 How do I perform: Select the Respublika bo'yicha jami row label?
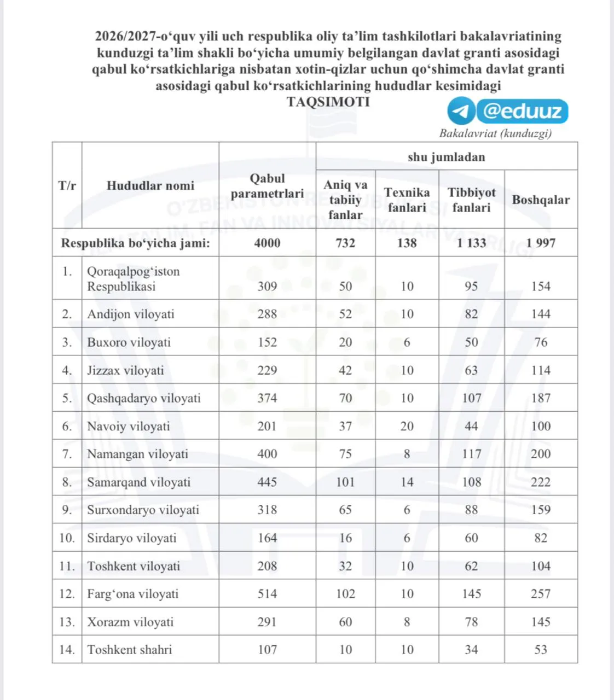(135, 243)
